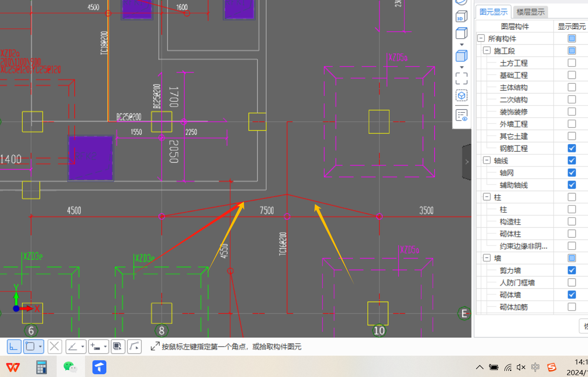Click the Sogou input method icon
The image size is (588, 377).
[x=551, y=367]
